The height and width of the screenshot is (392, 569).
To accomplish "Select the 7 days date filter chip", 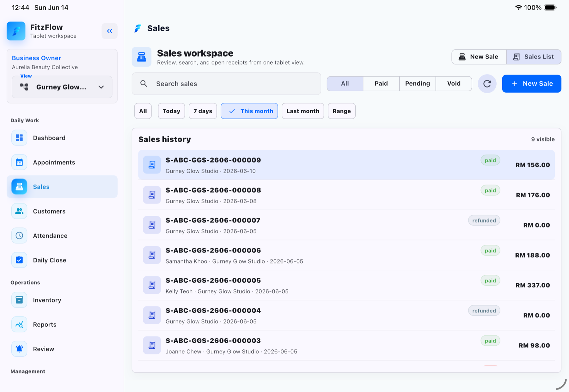I will click(x=203, y=111).
